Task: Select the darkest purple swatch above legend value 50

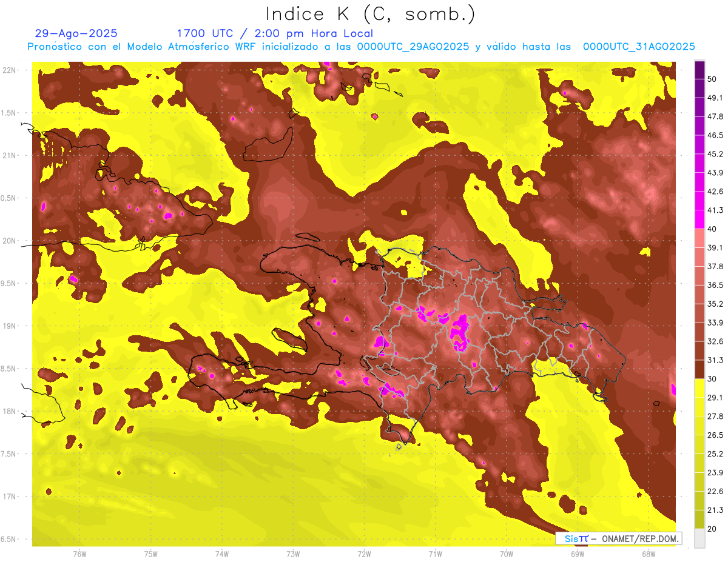Action: point(699,70)
